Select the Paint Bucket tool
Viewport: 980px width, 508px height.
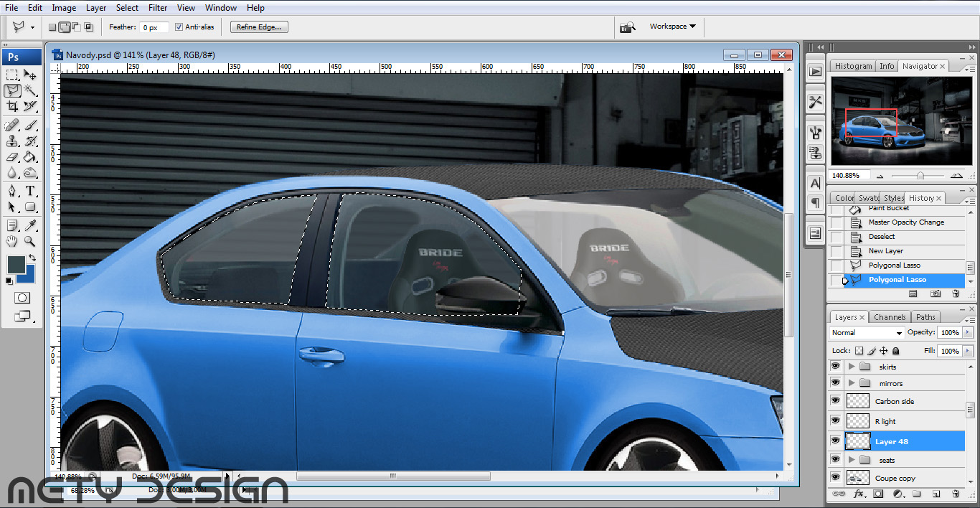coord(30,157)
